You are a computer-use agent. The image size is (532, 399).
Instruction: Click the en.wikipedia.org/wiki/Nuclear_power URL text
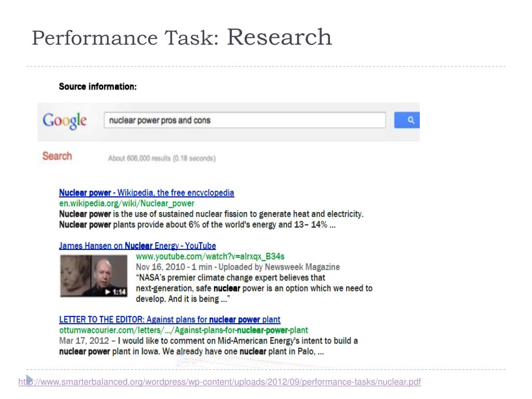(x=127, y=203)
